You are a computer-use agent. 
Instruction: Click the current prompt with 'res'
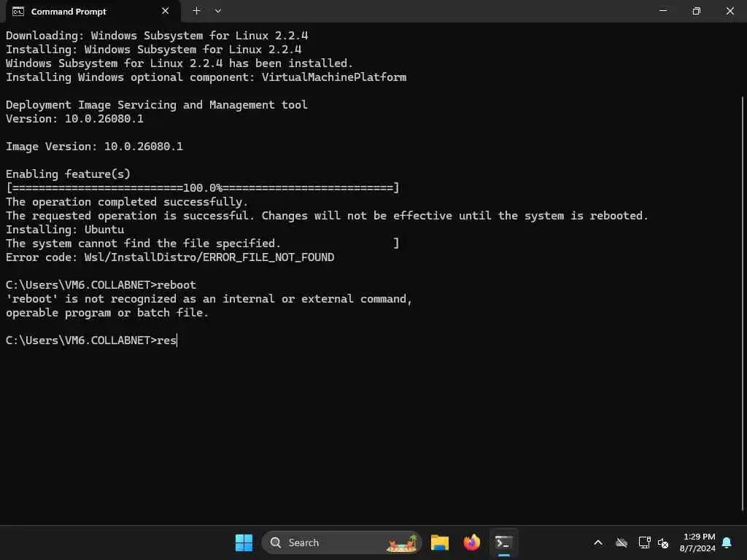91,341
